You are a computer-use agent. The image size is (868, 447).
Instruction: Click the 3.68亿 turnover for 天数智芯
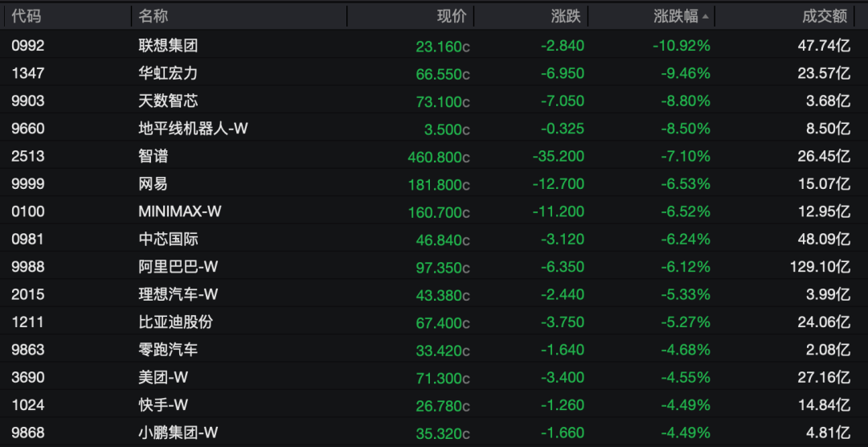click(x=828, y=101)
